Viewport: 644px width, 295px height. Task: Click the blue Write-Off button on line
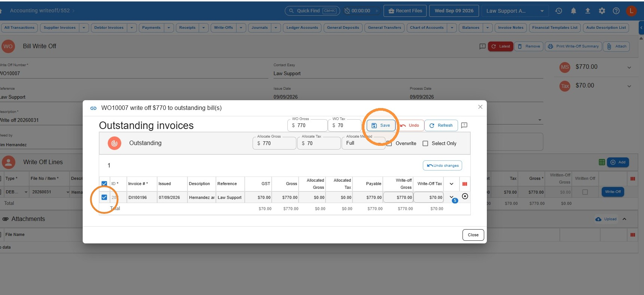(x=613, y=192)
